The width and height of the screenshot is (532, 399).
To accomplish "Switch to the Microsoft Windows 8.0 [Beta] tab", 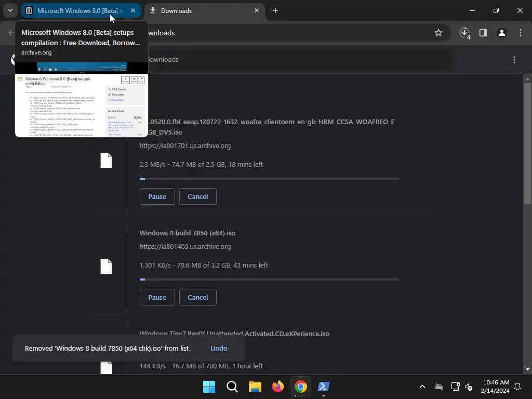I will [x=81, y=10].
